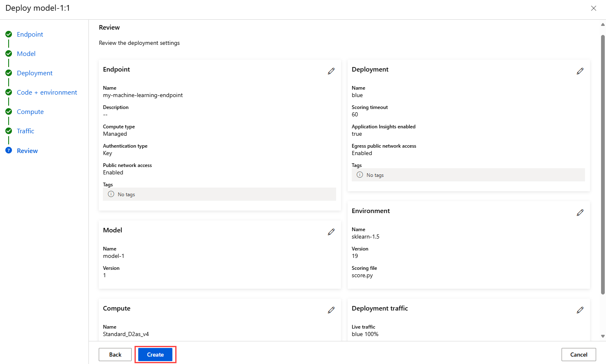Image resolution: width=606 pixels, height=364 pixels.
Task: Cancel the deployment wizard
Action: click(x=578, y=355)
